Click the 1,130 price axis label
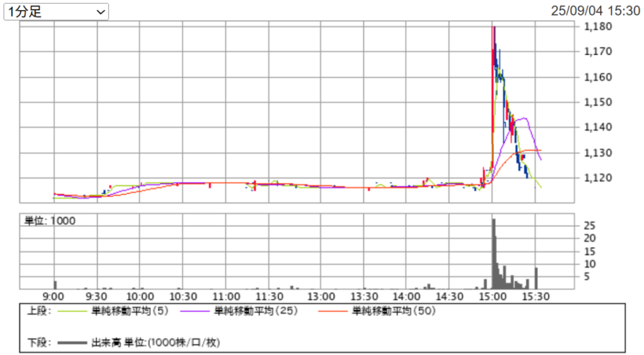Viewport: 644px width, 355px height. pos(598,153)
